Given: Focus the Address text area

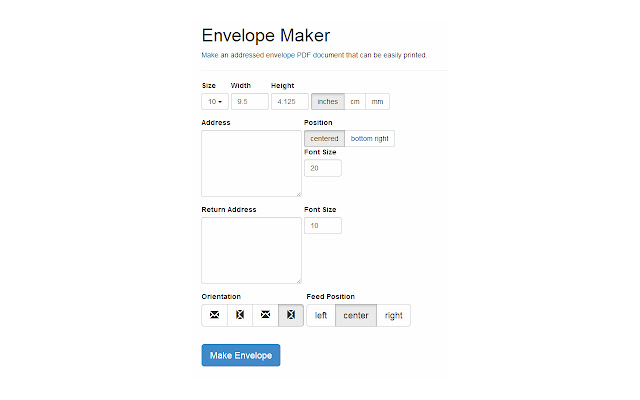Looking at the screenshot, I should pos(251,164).
